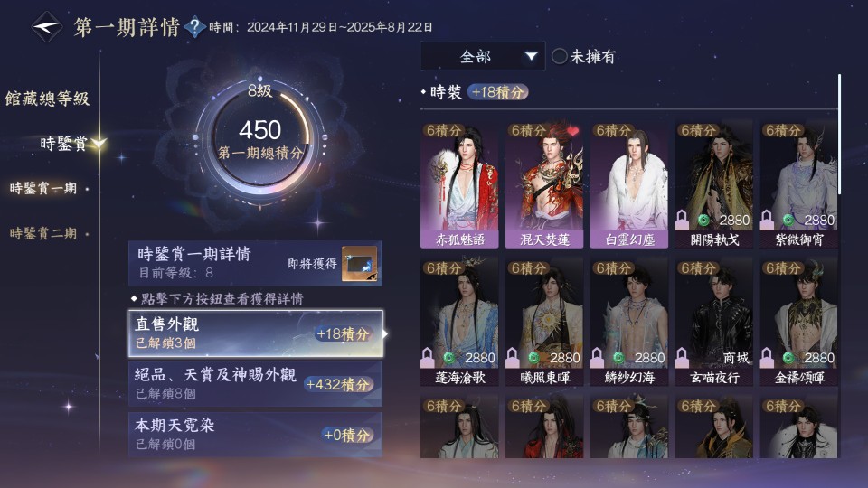Click the upcoming reward item icon

(359, 264)
